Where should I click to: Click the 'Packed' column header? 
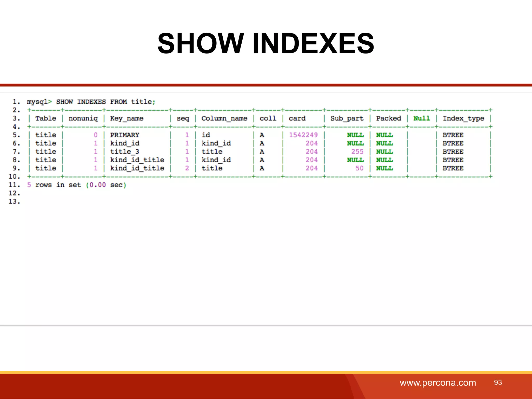tap(389, 118)
